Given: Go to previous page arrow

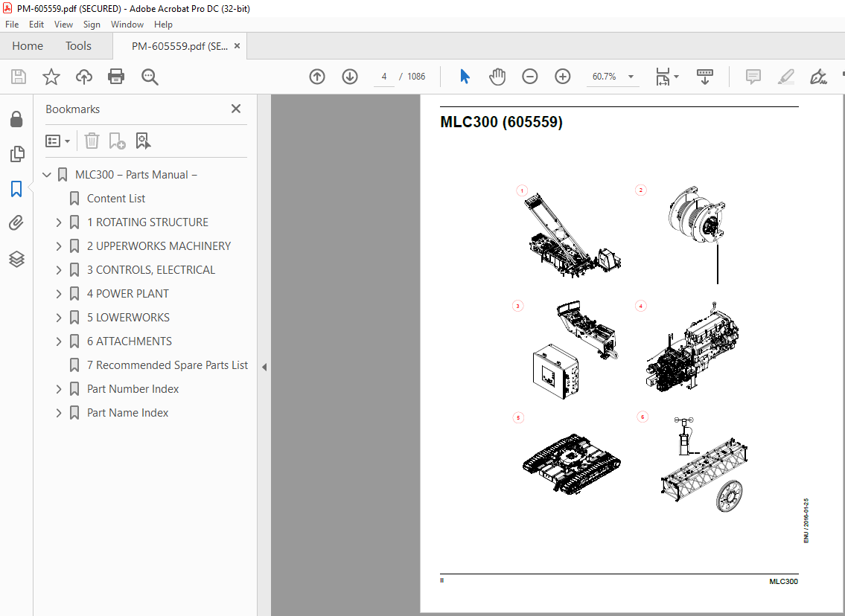Looking at the screenshot, I should [317, 77].
